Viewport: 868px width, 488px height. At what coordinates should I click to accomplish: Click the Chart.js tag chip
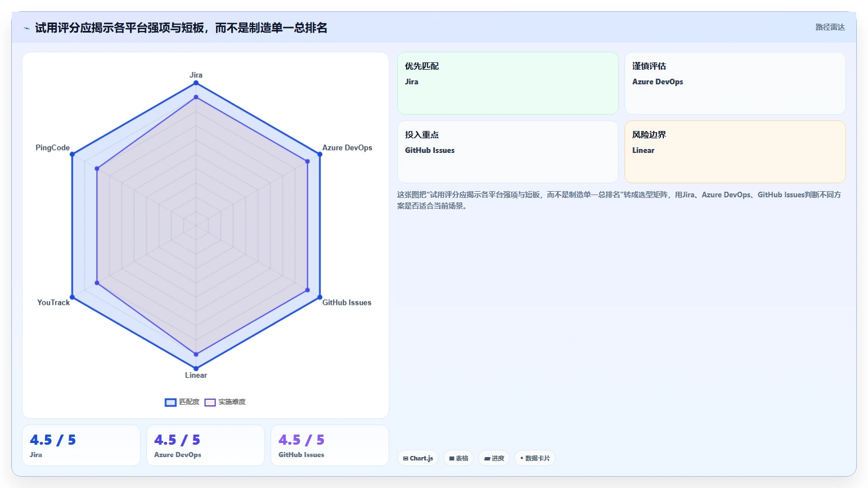click(418, 458)
